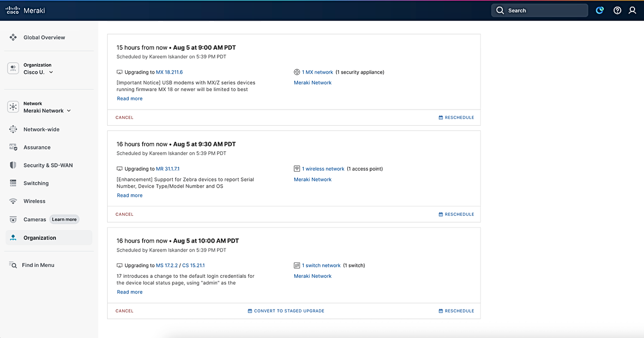Click the Cisco Meraki logo
The height and width of the screenshot is (338, 644).
point(25,10)
